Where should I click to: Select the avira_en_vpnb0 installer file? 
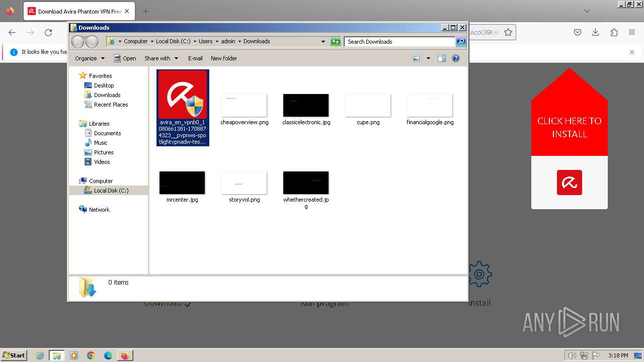pyautogui.click(x=183, y=108)
